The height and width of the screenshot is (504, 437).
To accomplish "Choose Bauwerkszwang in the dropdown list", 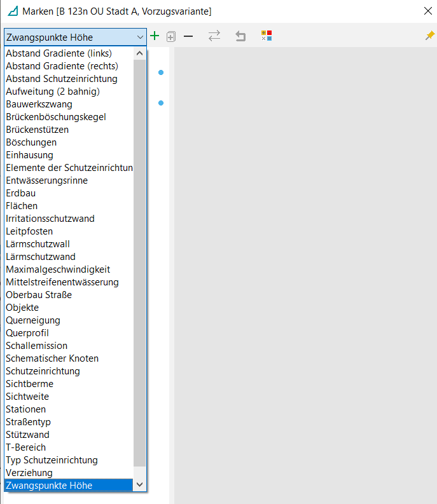I will coord(39,104).
